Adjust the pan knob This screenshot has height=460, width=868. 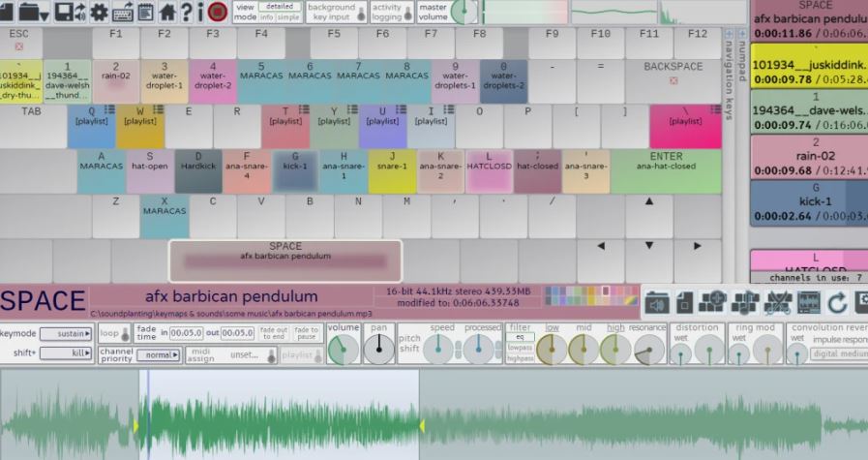tap(378, 349)
